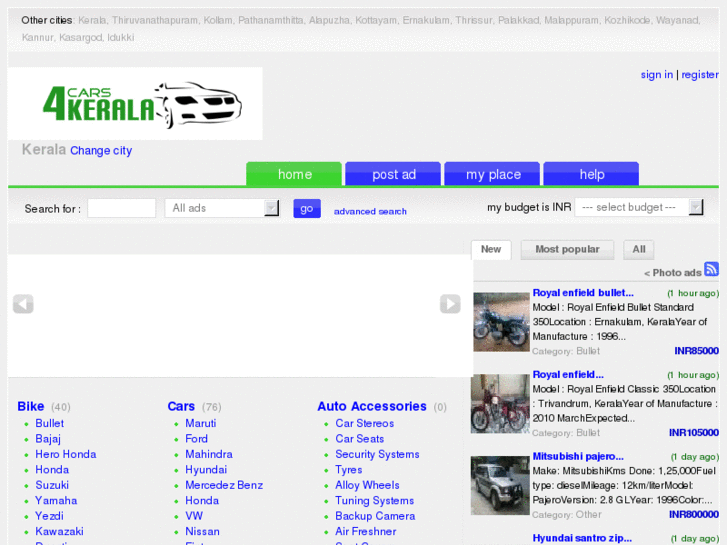The width and height of the screenshot is (727, 545).
Task: Open the advanced search link
Action: (x=370, y=212)
